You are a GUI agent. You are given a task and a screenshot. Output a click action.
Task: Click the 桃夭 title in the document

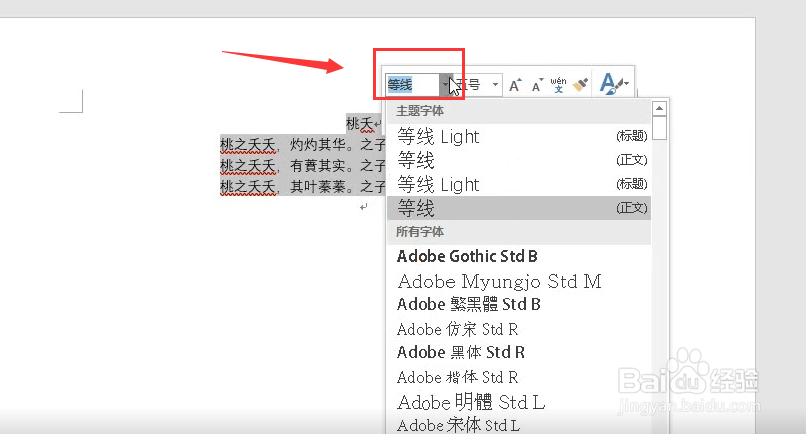[360, 124]
